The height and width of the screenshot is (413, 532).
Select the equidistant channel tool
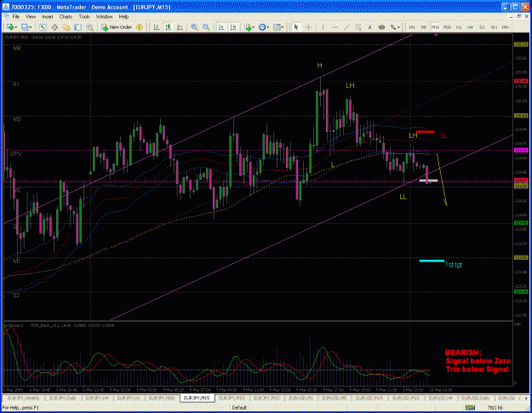pyautogui.click(x=358, y=27)
